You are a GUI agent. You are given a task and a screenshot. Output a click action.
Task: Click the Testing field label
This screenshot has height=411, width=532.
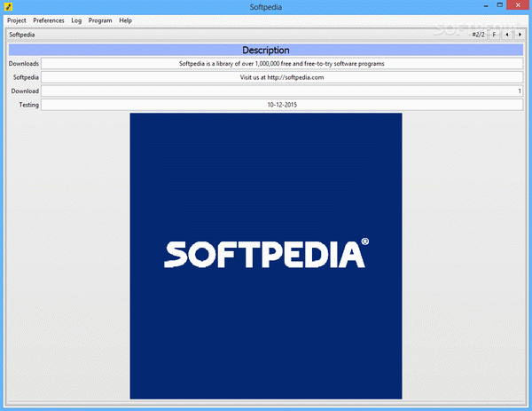click(29, 105)
